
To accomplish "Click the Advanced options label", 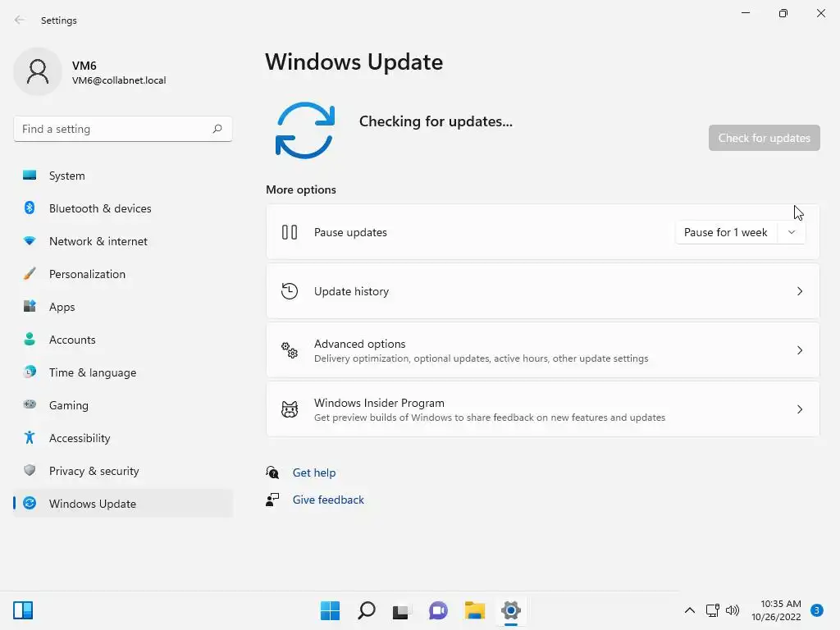I will tap(359, 344).
